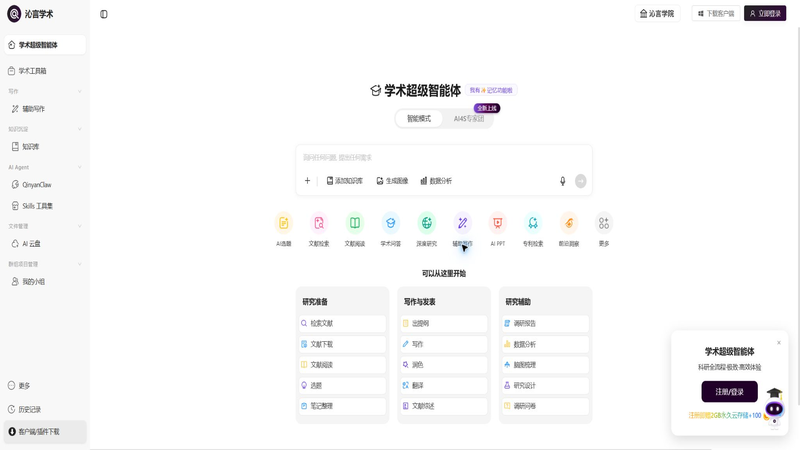Click the 下载客户端 button
Screen dimensions: 800x450
coord(716,14)
